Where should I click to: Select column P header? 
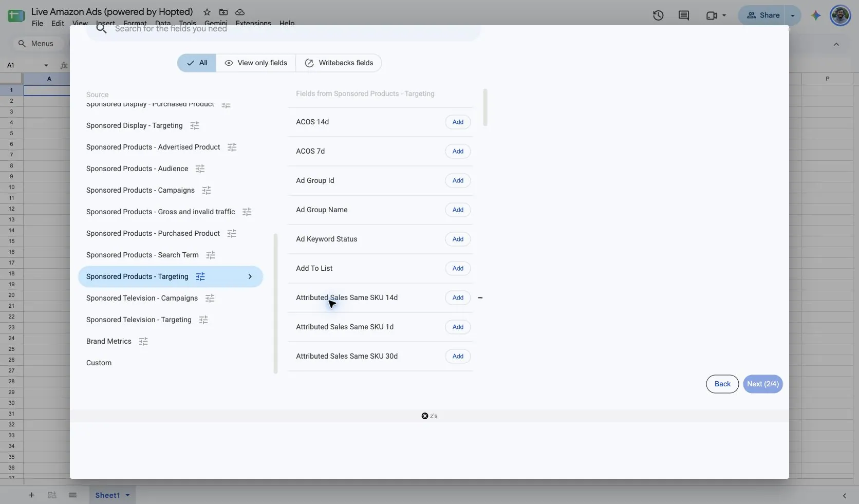pos(827,79)
